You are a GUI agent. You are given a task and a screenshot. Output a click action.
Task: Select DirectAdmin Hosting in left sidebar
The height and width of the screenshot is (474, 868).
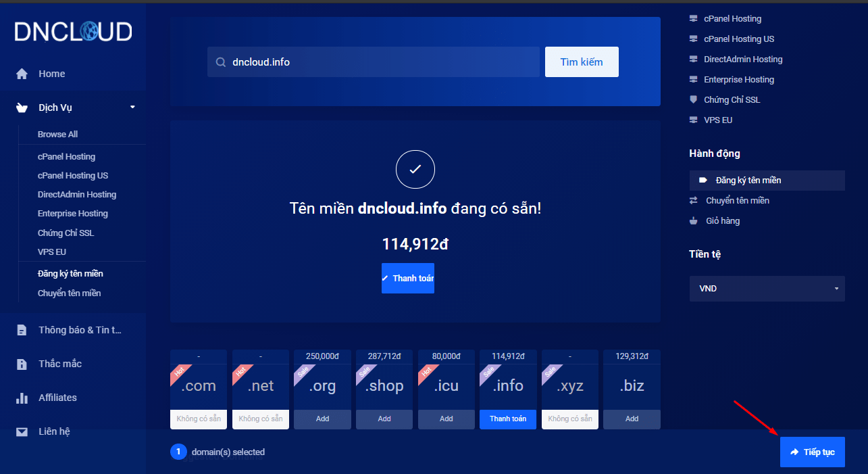pos(77,194)
